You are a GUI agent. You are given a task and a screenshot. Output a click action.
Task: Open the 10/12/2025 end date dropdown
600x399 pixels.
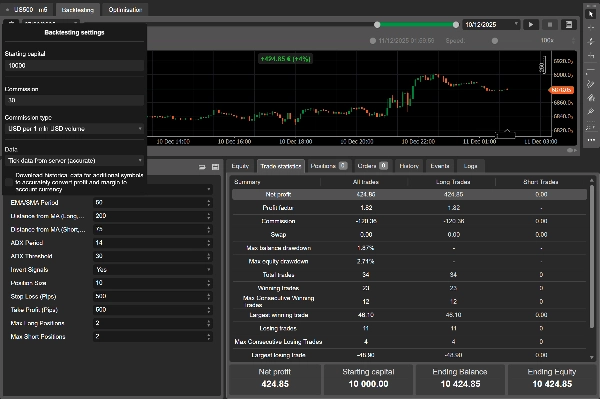[491, 24]
